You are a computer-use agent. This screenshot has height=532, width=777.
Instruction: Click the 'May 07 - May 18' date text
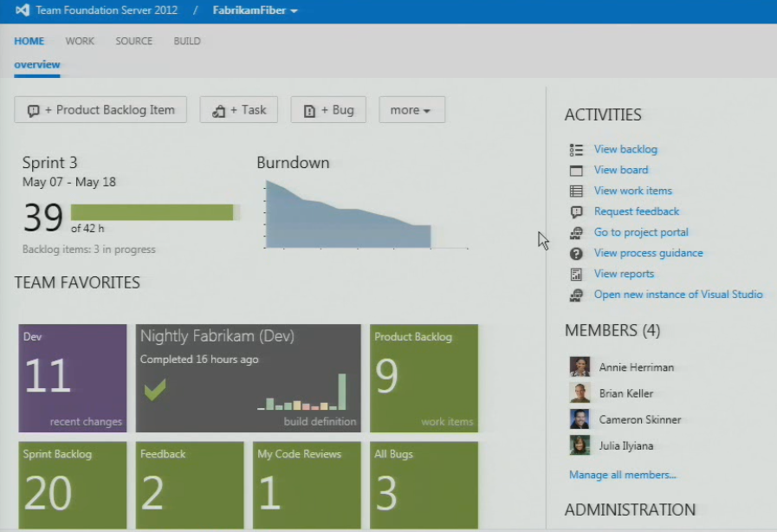click(x=69, y=182)
